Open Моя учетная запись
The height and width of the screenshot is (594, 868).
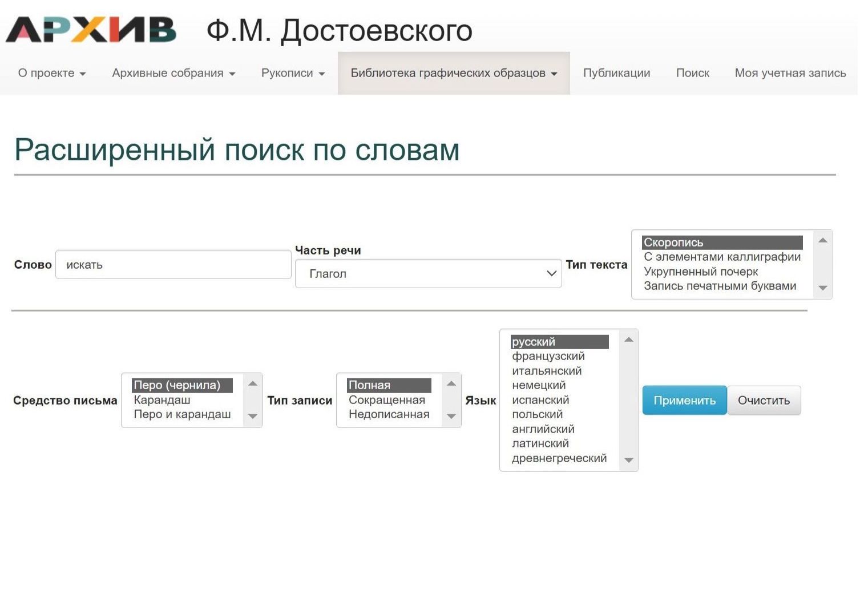click(790, 73)
